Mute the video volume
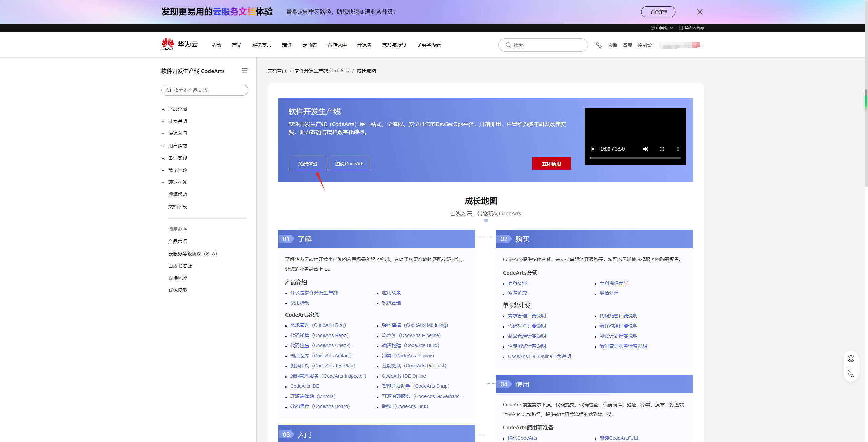868x442 pixels. [x=645, y=149]
